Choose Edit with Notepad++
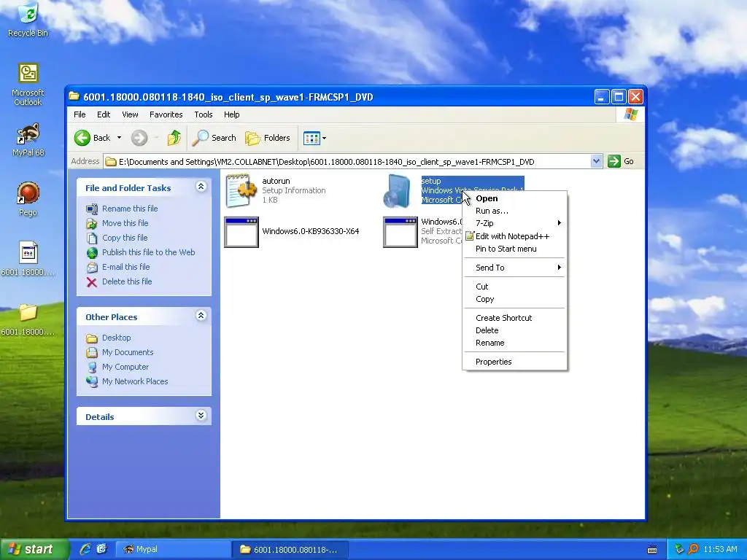The image size is (747, 560). click(x=515, y=236)
